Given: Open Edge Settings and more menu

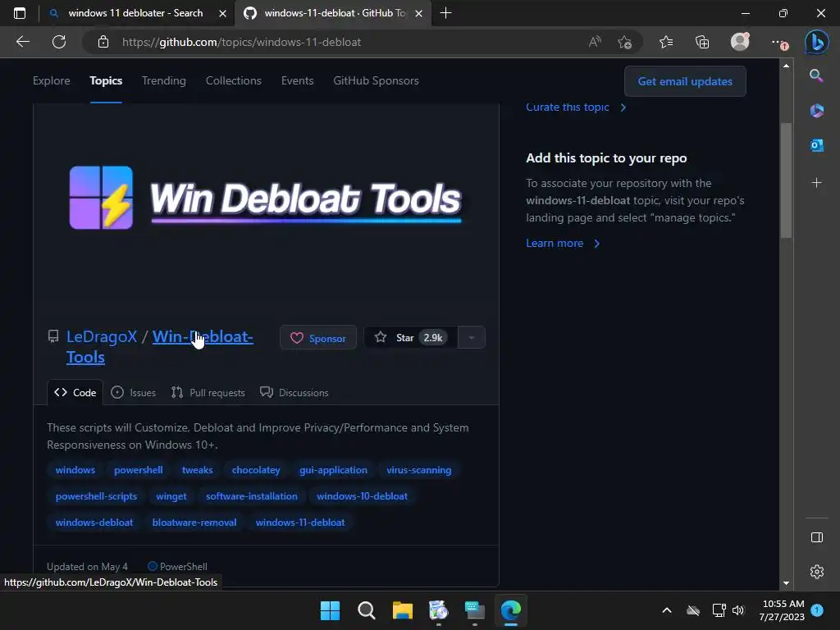Looking at the screenshot, I should click(x=778, y=43).
